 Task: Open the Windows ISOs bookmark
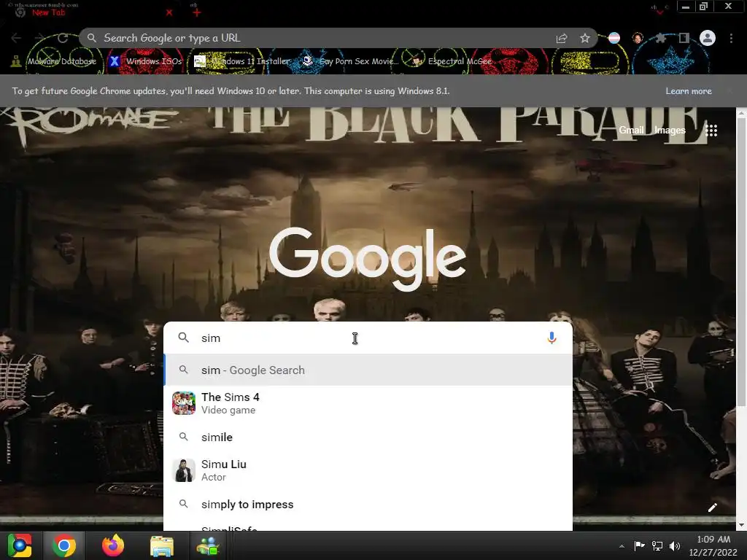coord(146,61)
